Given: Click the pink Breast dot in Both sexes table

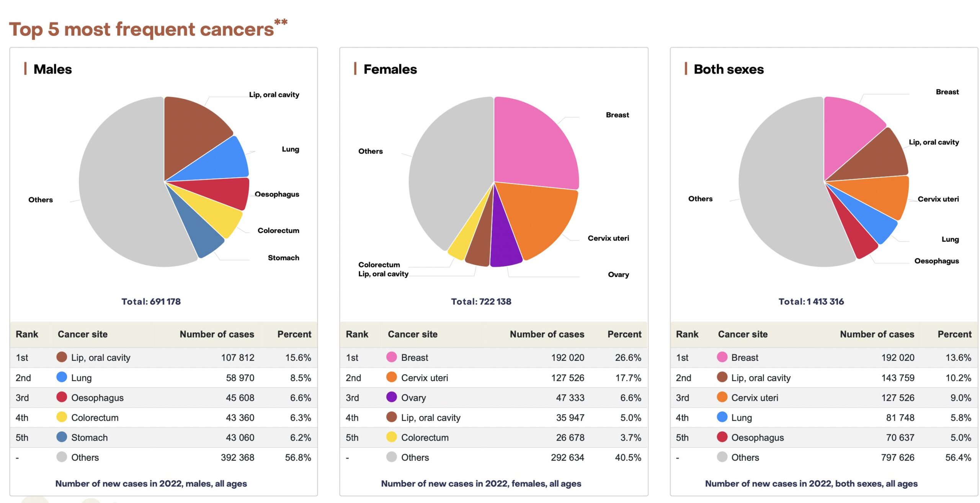Looking at the screenshot, I should (722, 357).
